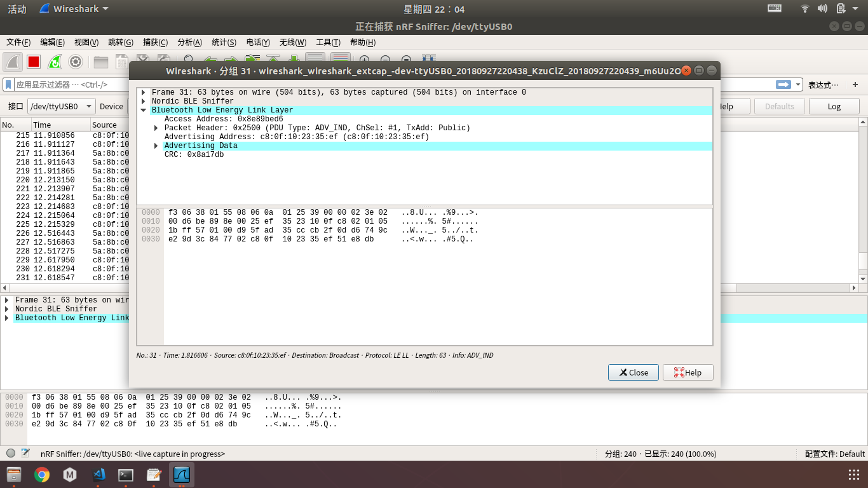Expand Frame 31 in the packet dialog

(144, 92)
